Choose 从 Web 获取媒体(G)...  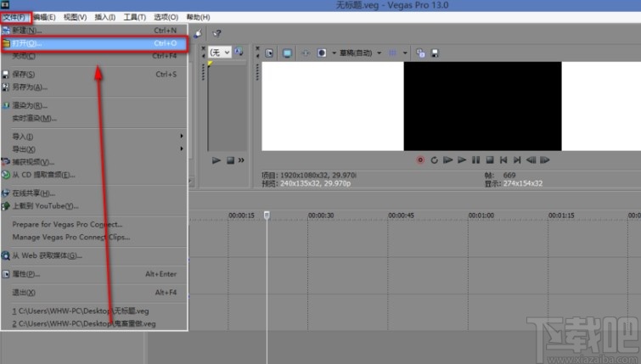tap(94, 255)
